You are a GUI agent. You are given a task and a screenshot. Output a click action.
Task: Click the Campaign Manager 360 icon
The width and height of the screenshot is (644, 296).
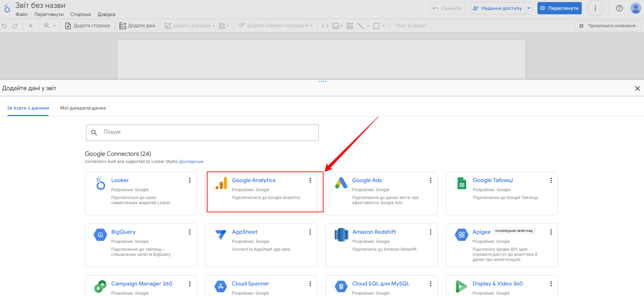(x=100, y=286)
